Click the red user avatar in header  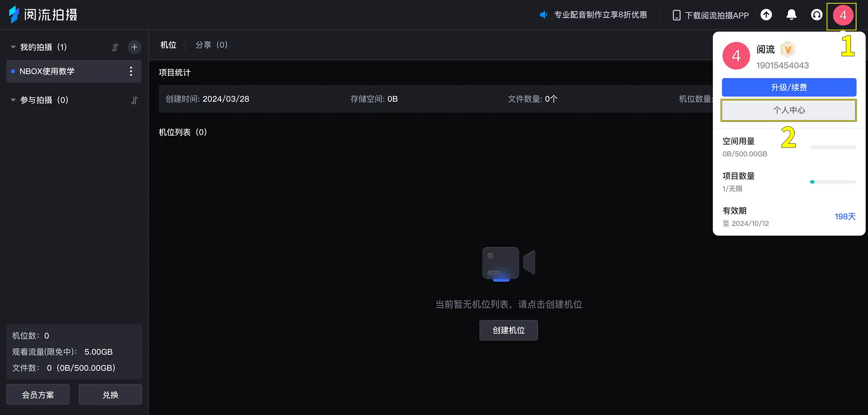click(x=843, y=15)
